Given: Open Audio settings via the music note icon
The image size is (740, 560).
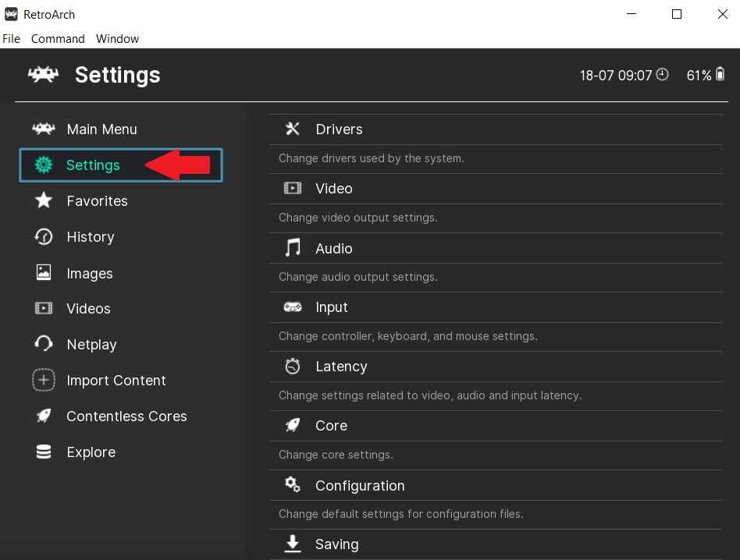Looking at the screenshot, I should coord(292,248).
